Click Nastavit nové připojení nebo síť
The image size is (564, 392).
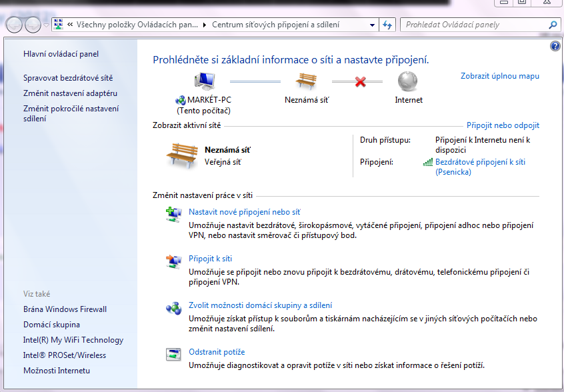(x=245, y=212)
